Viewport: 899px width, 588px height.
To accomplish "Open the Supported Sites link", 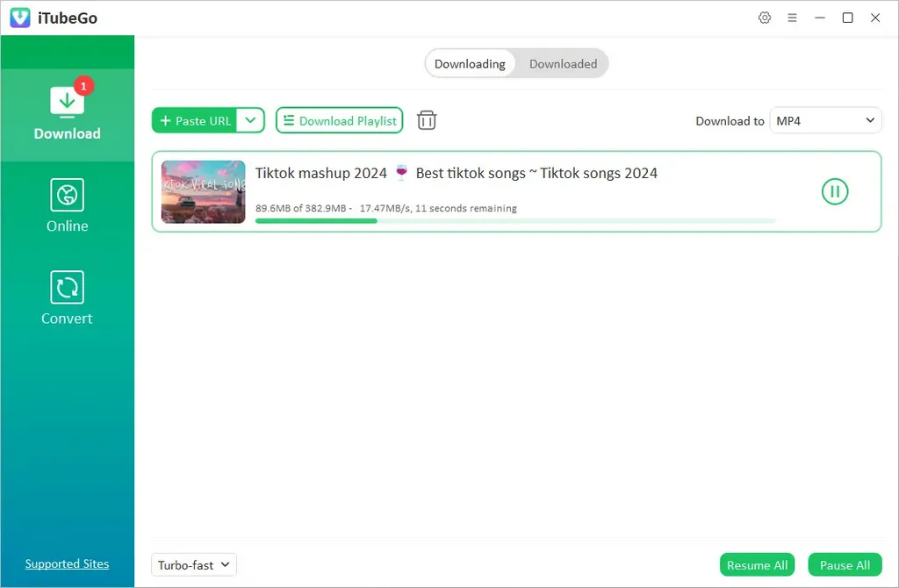I will pos(67,564).
